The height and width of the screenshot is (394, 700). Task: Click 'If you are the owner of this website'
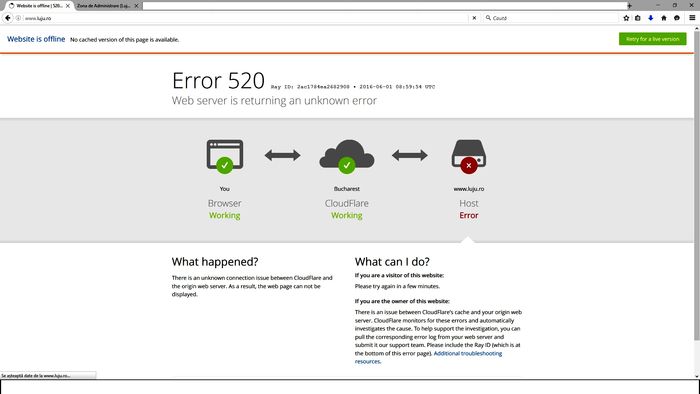(402, 301)
